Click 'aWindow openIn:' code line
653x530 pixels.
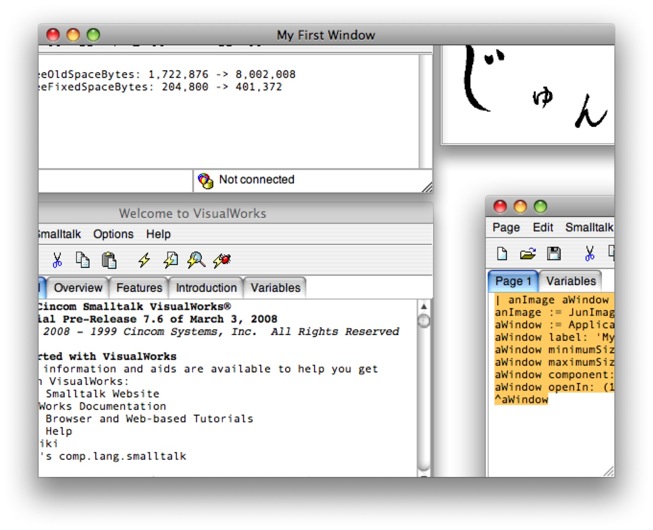pos(554,387)
